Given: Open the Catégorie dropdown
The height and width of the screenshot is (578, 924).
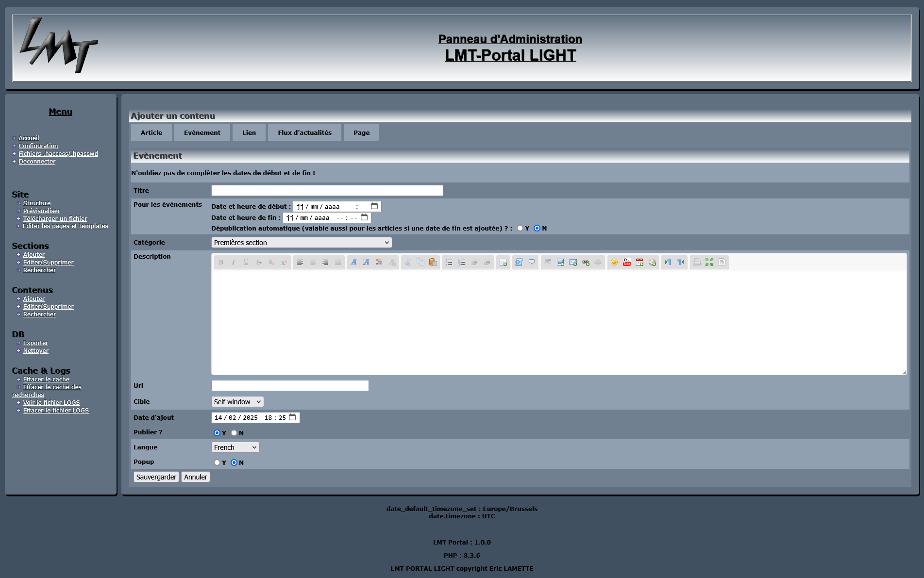Looking at the screenshot, I should coord(302,243).
